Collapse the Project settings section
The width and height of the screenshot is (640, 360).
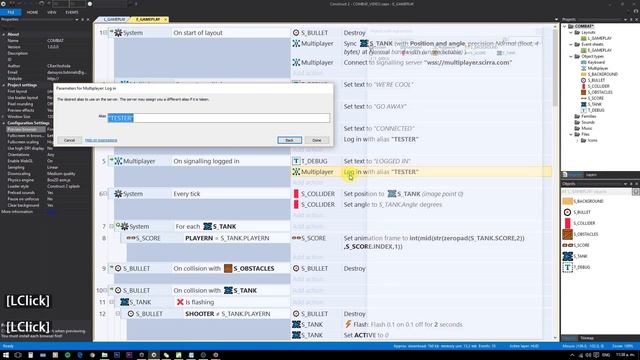click(x=4, y=85)
